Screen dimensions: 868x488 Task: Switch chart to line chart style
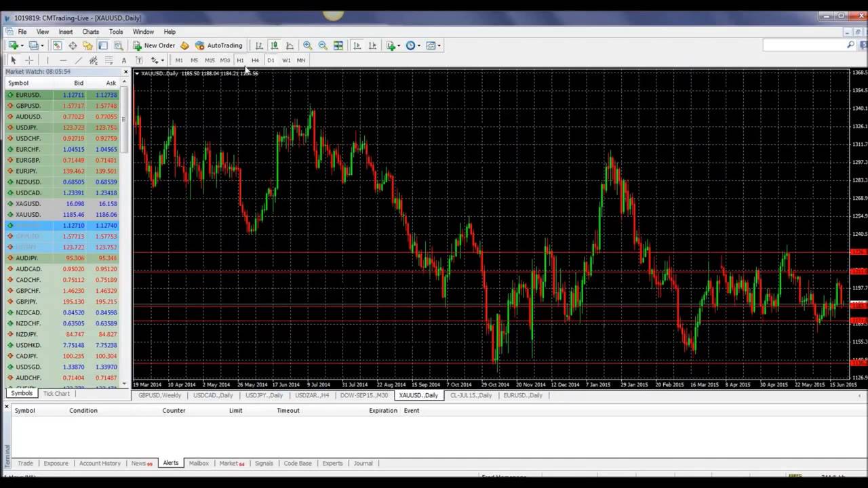tap(290, 45)
